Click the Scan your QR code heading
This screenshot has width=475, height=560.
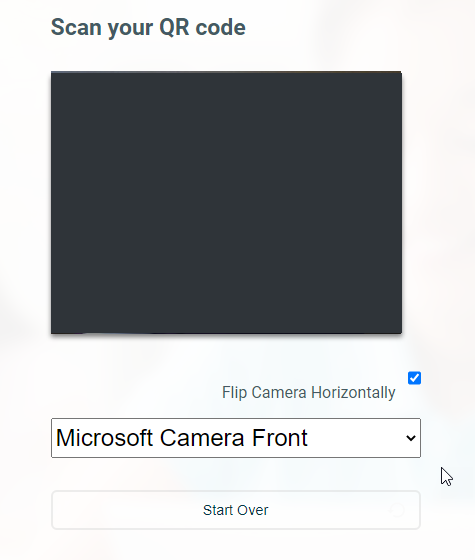click(148, 28)
